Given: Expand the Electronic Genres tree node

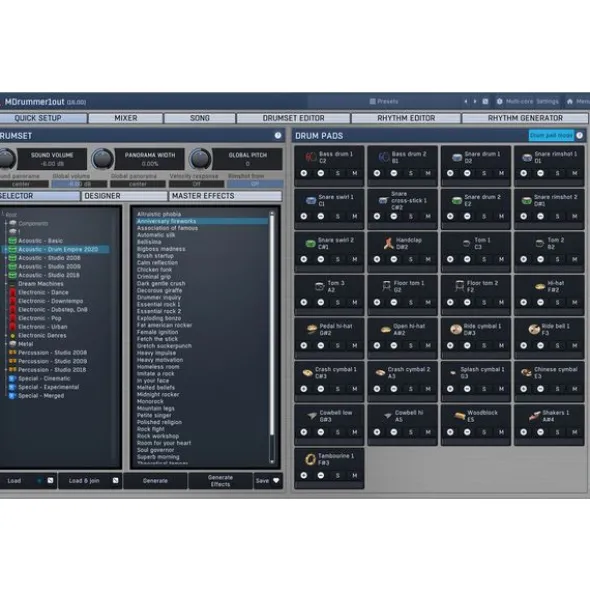Looking at the screenshot, I should pyautogui.click(x=5, y=335).
